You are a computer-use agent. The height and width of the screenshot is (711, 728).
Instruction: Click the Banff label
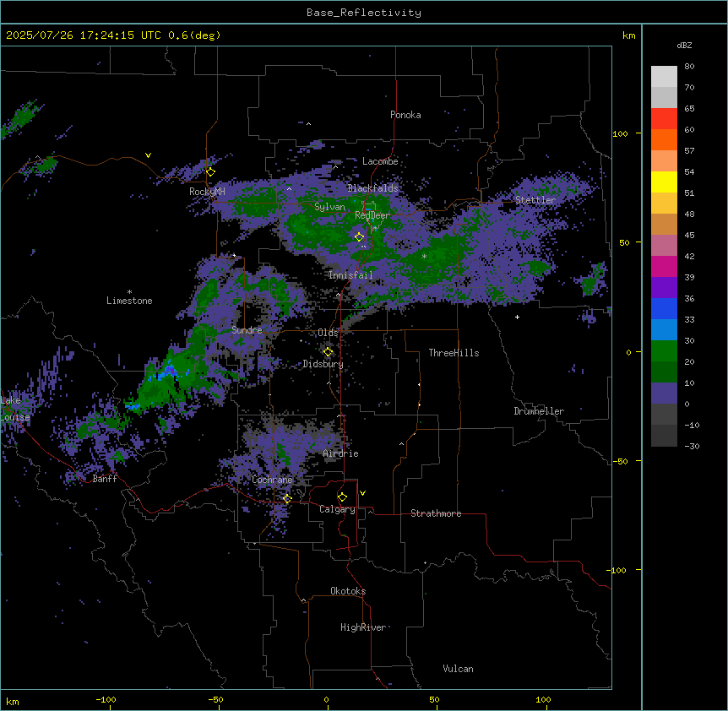tap(105, 479)
